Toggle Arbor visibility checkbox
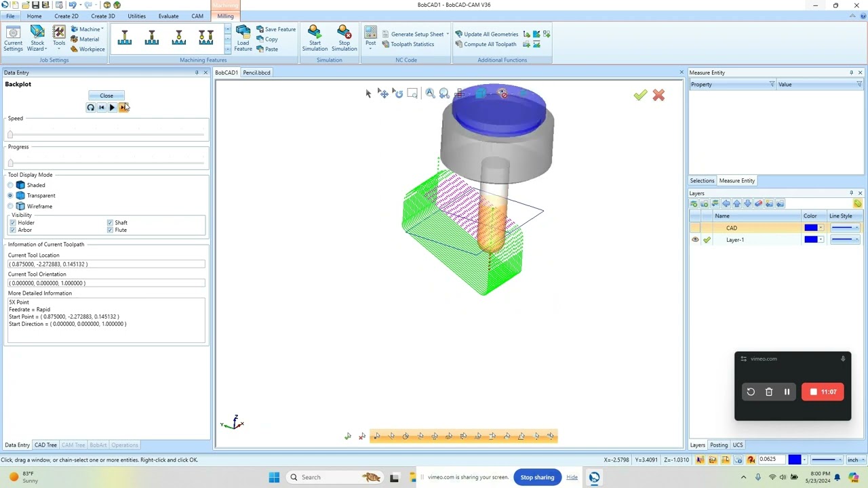This screenshot has height=488, width=868. [12, 230]
